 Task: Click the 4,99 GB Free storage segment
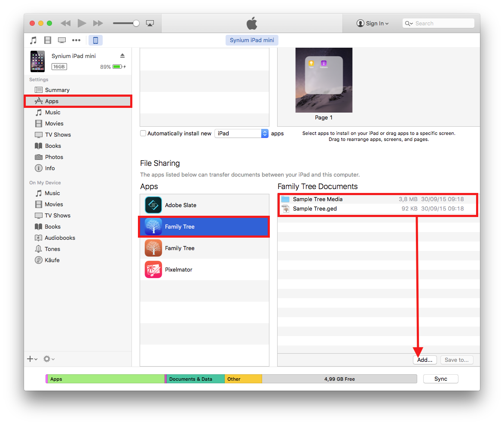339,379
